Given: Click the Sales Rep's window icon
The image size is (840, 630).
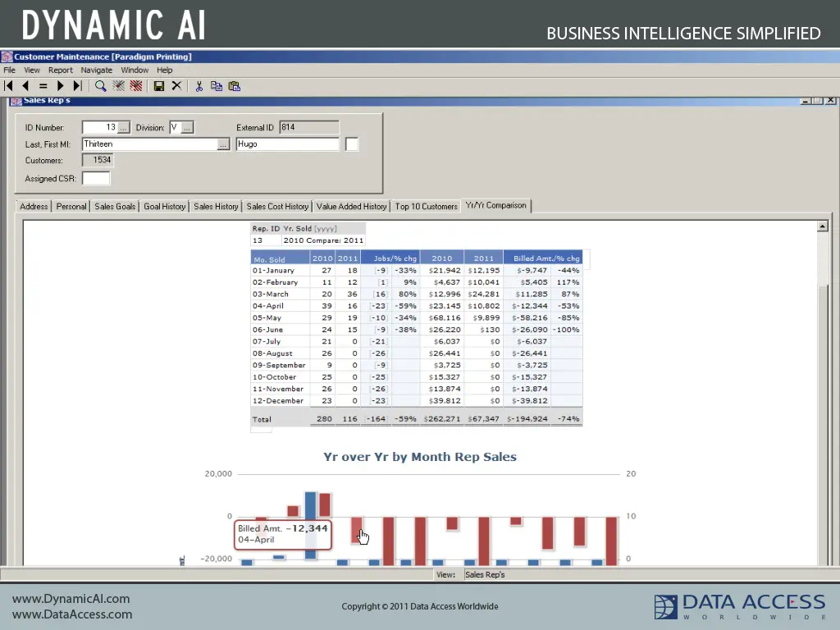Looking at the screenshot, I should pyautogui.click(x=16, y=101).
